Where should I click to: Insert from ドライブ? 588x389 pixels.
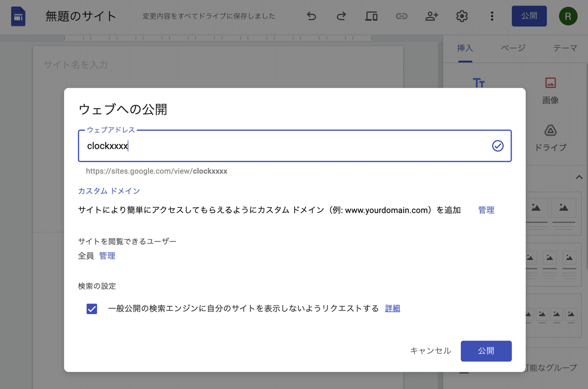pyautogui.click(x=551, y=138)
